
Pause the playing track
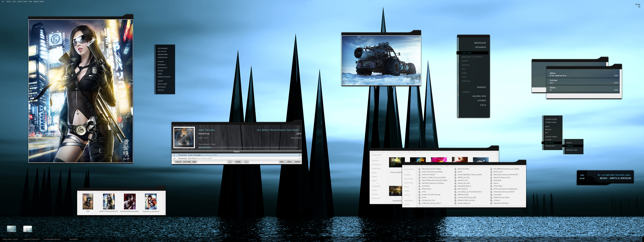pyautogui.click(x=238, y=162)
